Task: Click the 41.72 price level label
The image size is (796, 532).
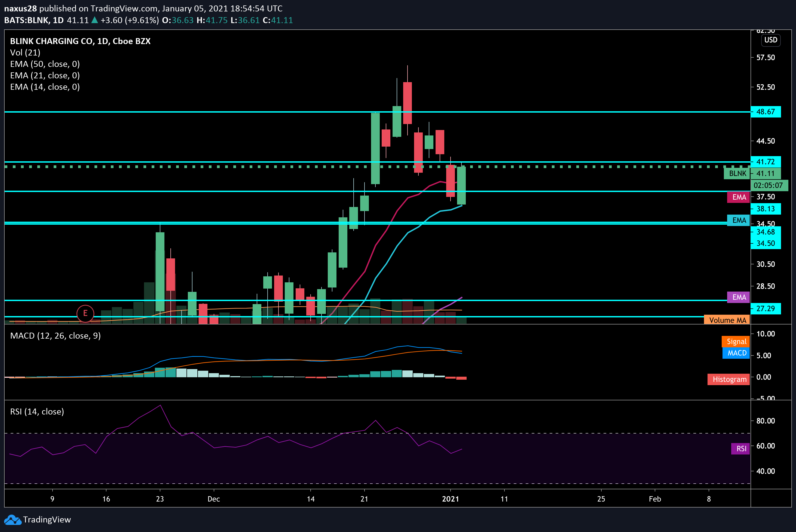Action: point(766,162)
